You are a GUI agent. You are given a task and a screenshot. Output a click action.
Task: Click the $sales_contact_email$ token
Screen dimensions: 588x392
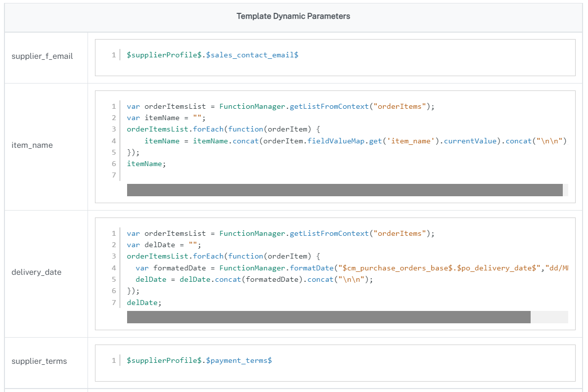coord(252,55)
